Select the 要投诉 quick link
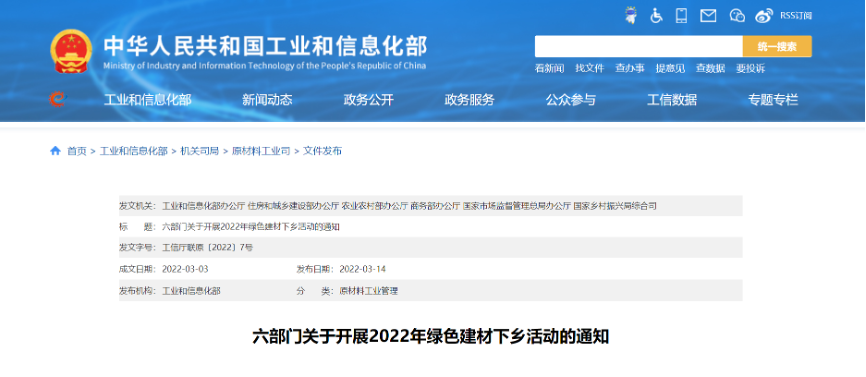866x377 pixels. tap(751, 68)
